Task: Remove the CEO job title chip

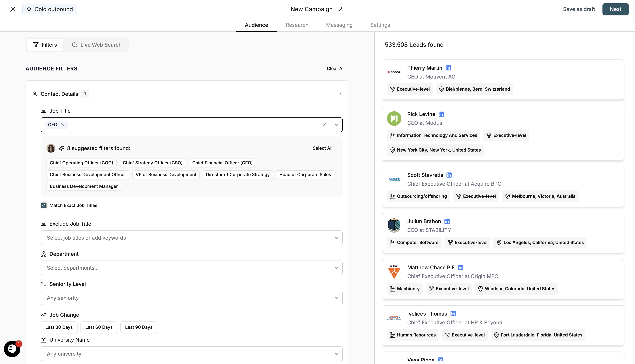Action: point(63,125)
